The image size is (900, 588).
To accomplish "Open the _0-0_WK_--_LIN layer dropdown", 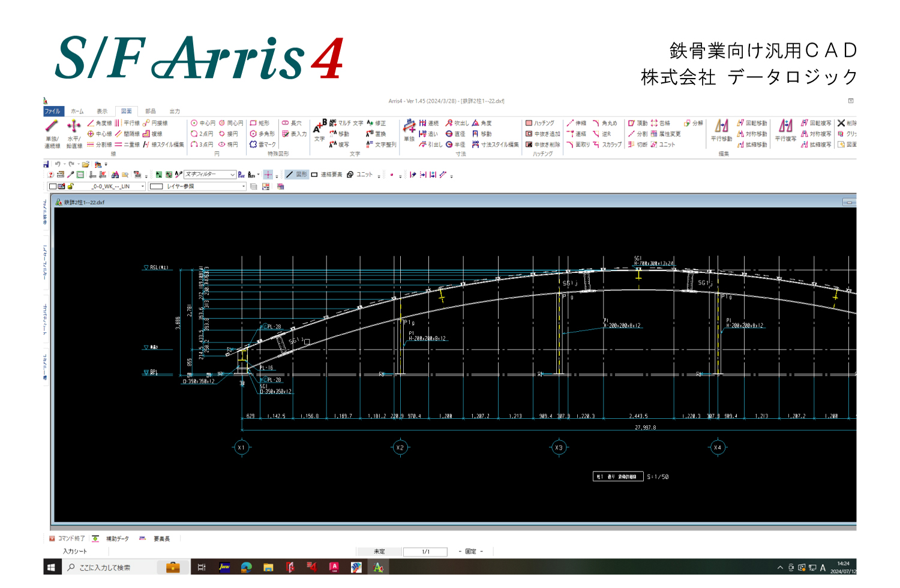I will pos(142,187).
